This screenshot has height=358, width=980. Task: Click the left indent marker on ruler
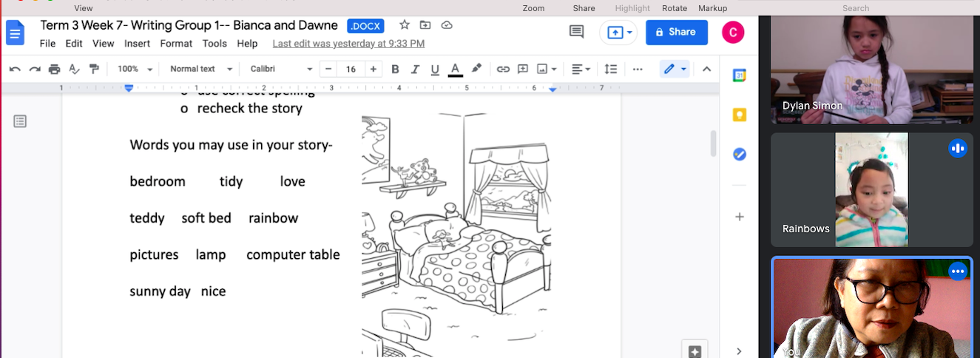pos(129,88)
